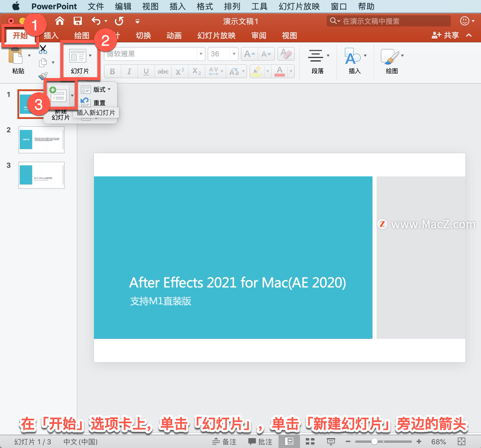Expand the font size dropdown
Viewport: 481px width, 448px height.
[x=234, y=54]
